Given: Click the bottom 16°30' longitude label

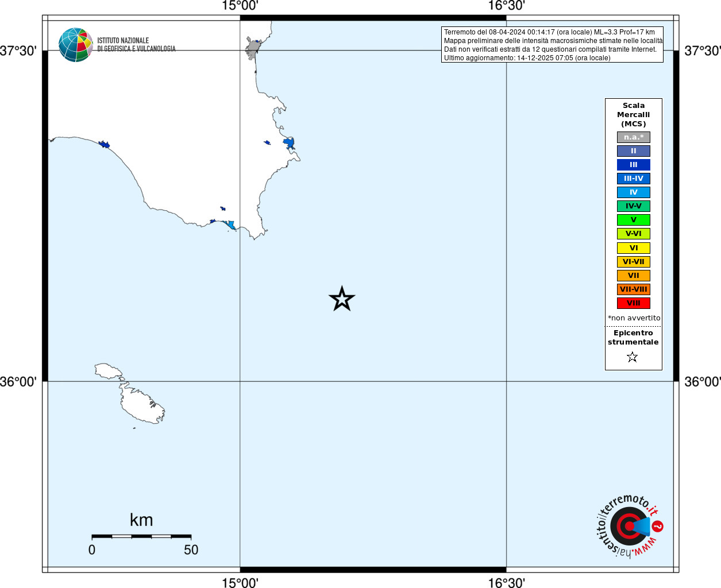Looking at the screenshot, I should (x=507, y=582).
